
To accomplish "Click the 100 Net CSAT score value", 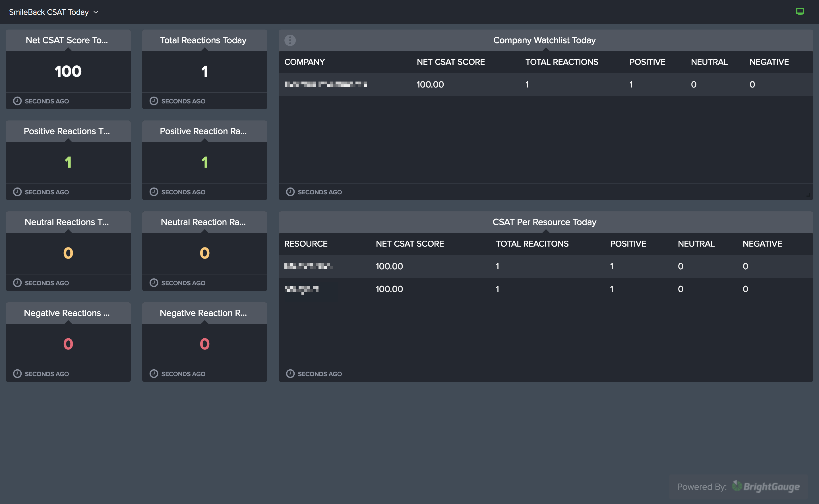I will [68, 71].
